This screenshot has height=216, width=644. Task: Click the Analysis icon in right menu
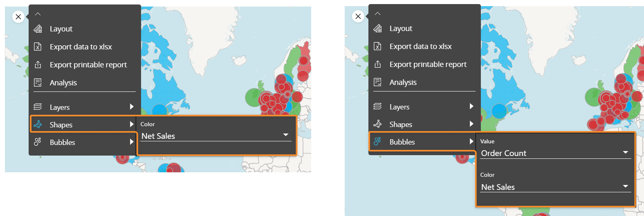[377, 82]
